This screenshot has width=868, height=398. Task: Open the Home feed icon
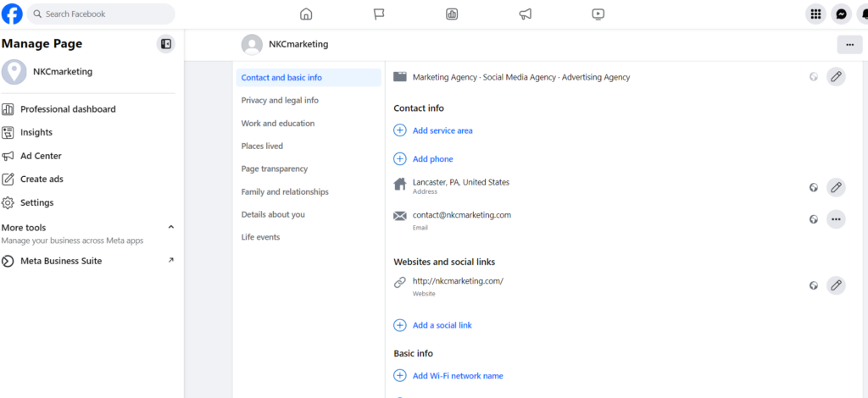[x=306, y=14]
